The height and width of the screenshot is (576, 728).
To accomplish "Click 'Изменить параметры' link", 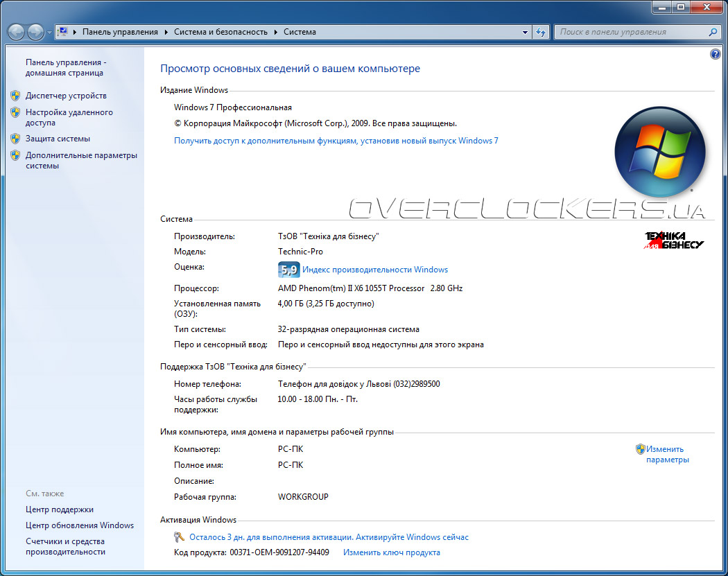I will click(x=667, y=455).
